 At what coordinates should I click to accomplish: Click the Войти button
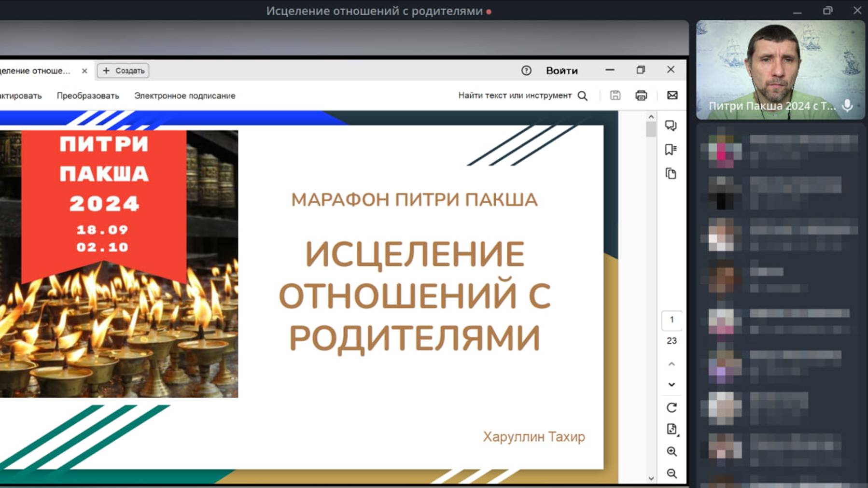point(561,70)
